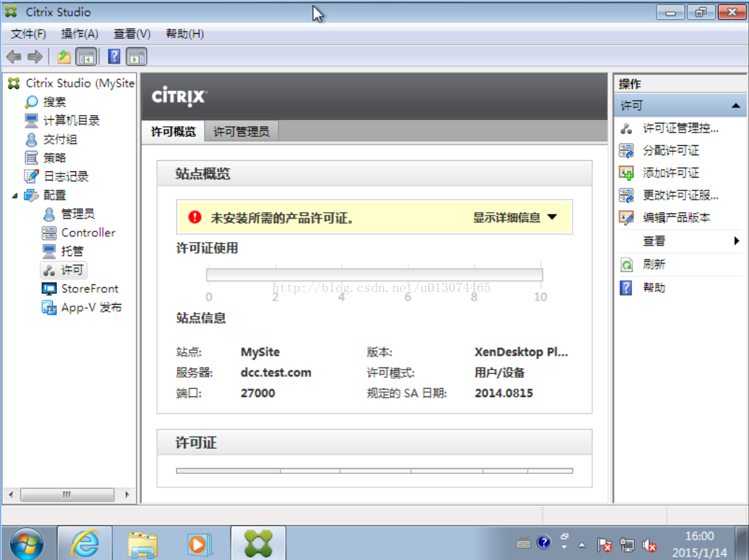
Task: Open the 操作(A) menu
Action: pos(80,34)
